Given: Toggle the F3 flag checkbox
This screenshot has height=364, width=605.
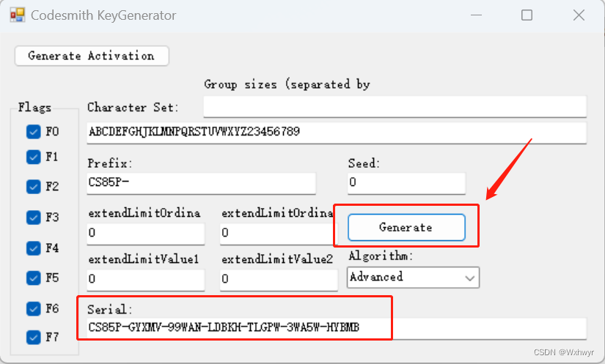Looking at the screenshot, I should (x=34, y=218).
